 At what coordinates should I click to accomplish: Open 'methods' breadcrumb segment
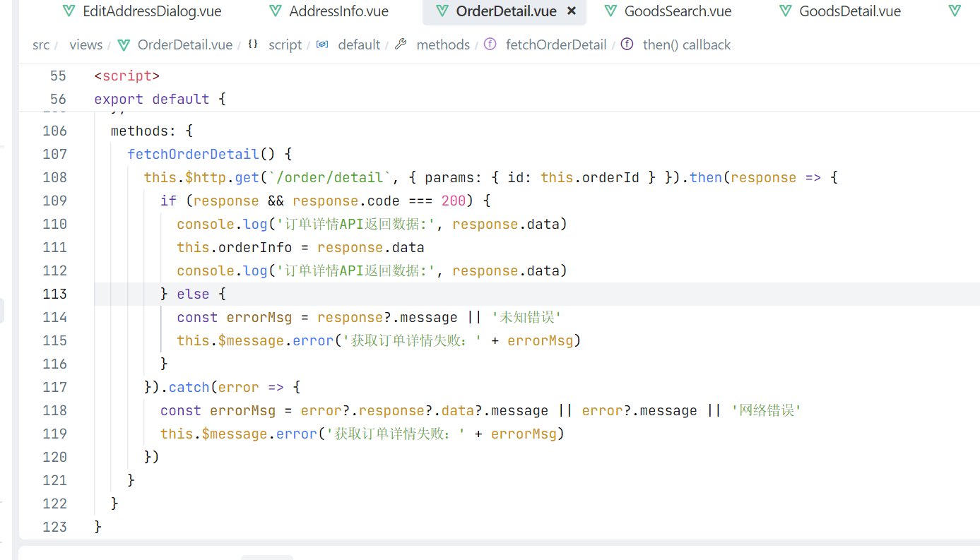point(443,45)
